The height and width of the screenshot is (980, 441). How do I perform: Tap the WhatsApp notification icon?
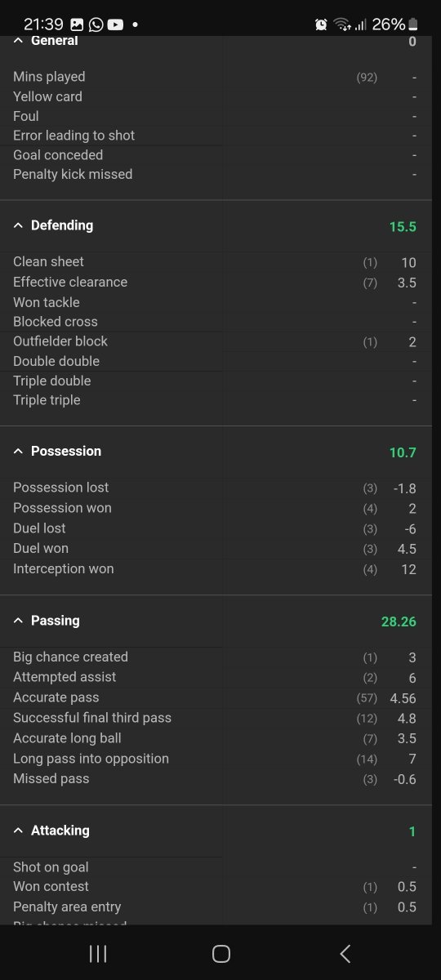pyautogui.click(x=96, y=24)
